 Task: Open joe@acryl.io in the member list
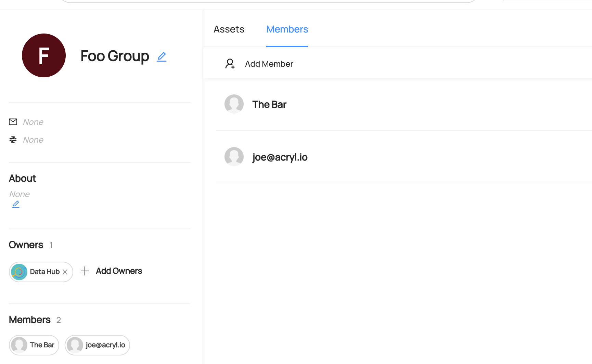tap(280, 157)
